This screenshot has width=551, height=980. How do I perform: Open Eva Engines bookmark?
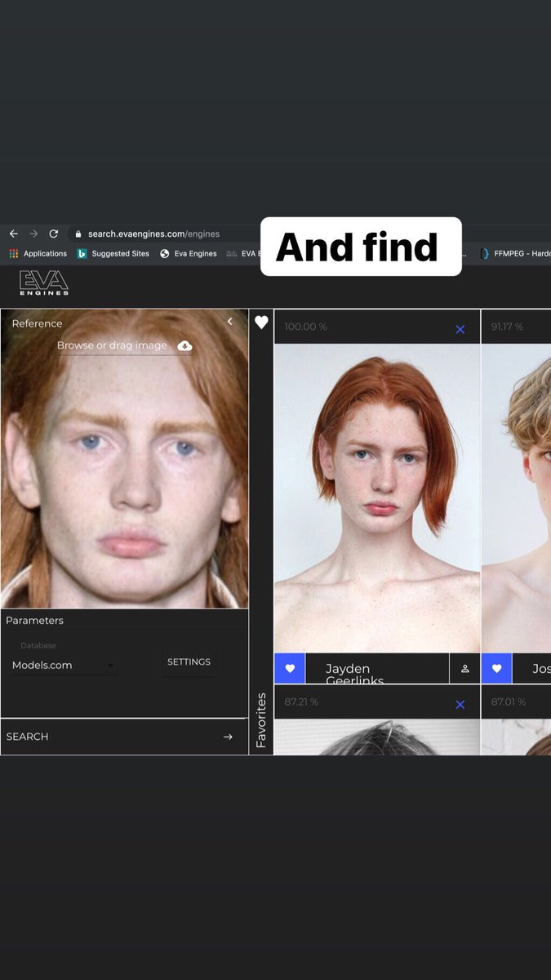click(x=189, y=253)
